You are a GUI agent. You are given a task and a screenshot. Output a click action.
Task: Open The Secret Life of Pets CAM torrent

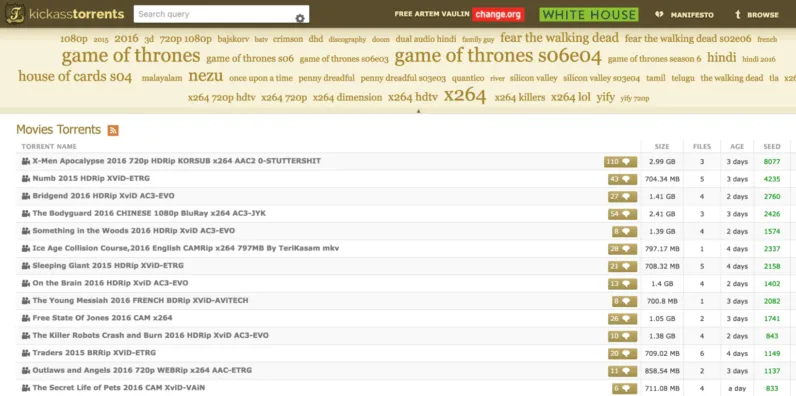(119, 388)
